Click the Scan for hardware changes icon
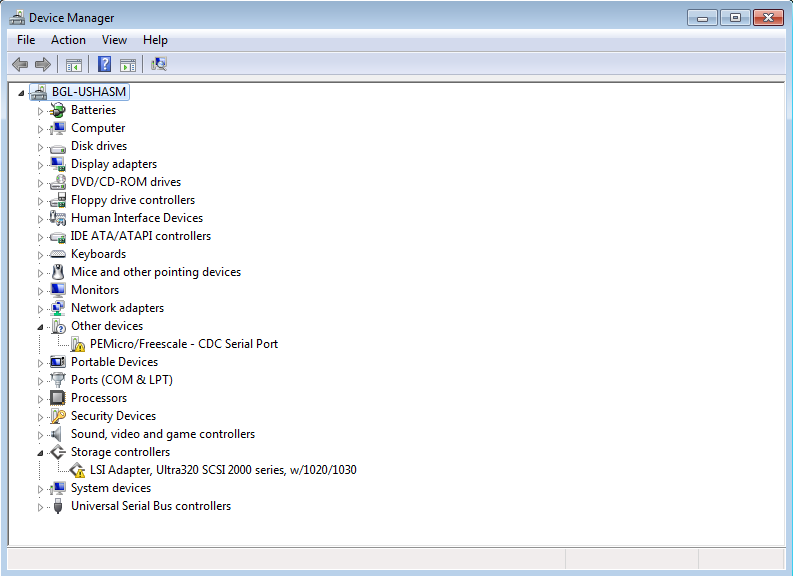The image size is (793, 576). 159,65
